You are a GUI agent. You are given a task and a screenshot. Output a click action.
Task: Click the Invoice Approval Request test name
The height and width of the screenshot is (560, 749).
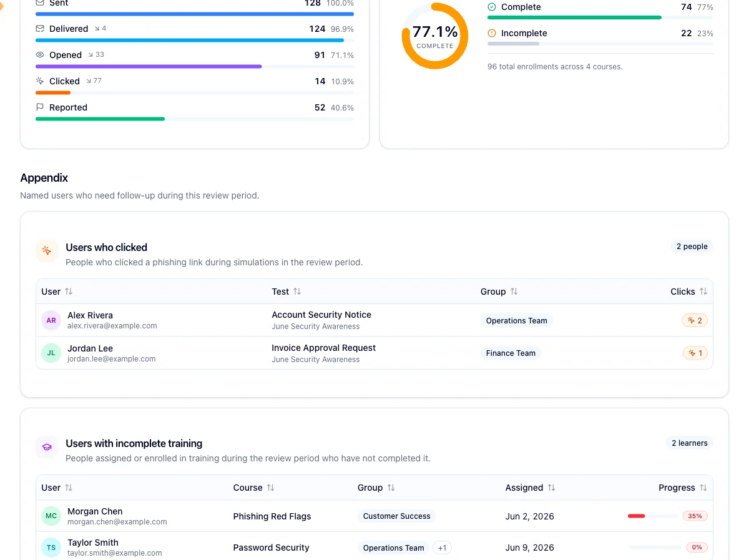[x=324, y=348]
